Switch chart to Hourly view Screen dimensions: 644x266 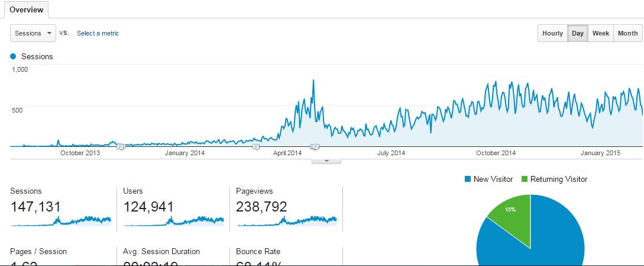click(x=552, y=33)
